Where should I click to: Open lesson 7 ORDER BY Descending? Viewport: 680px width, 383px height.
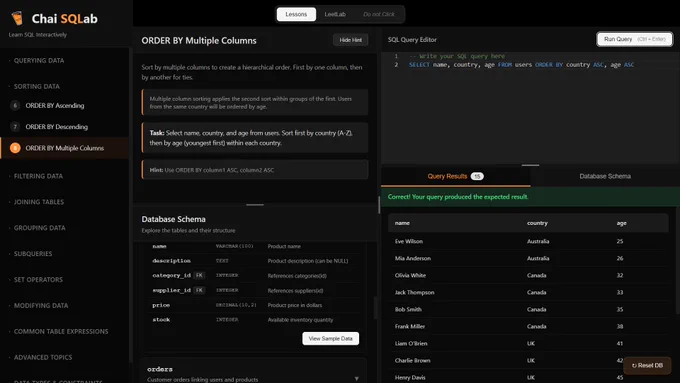coord(56,127)
